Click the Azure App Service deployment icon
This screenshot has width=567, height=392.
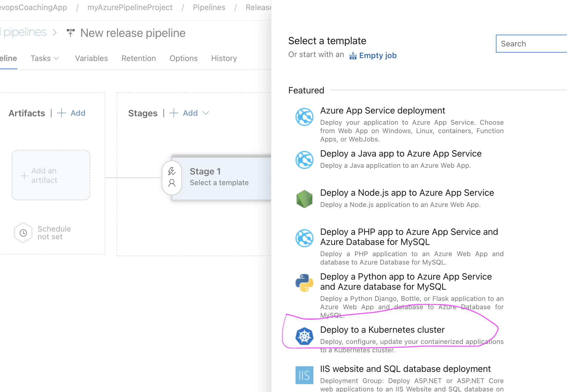(304, 117)
